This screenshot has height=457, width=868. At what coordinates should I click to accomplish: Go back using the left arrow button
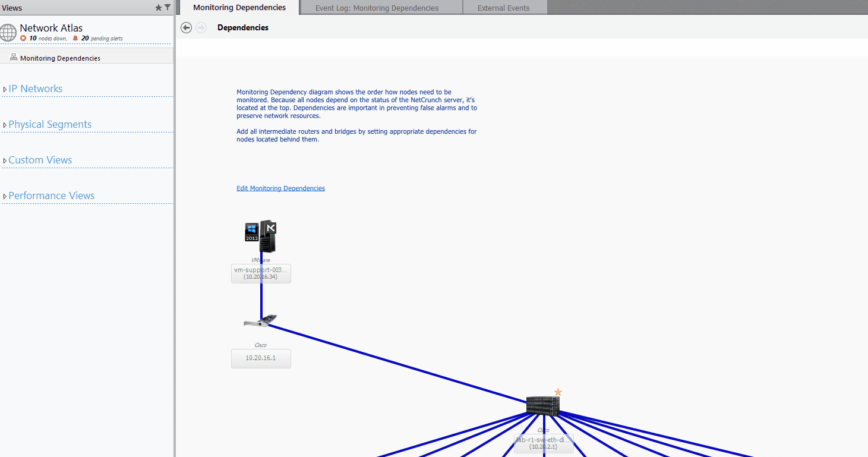click(187, 28)
